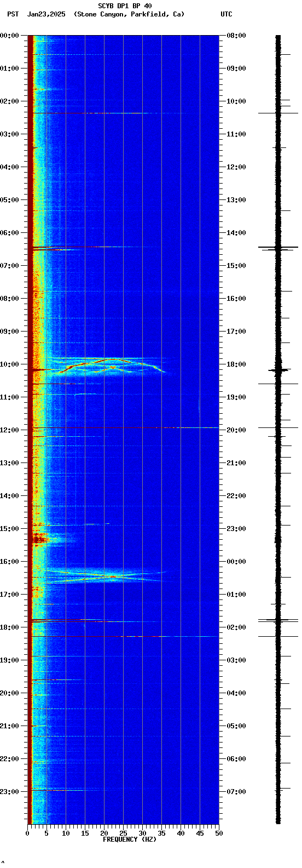Click the UTC time label 00:00
The height and width of the screenshot is (868, 302).
(x=236, y=562)
